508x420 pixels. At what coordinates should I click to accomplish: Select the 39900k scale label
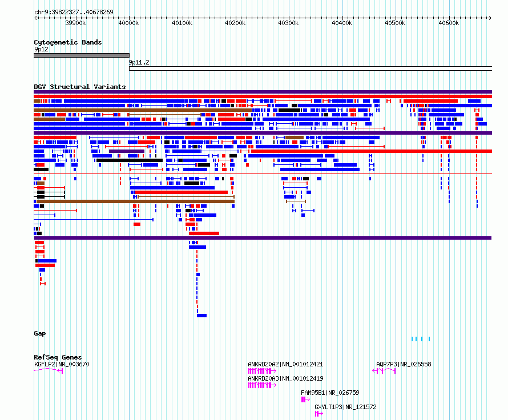click(75, 23)
